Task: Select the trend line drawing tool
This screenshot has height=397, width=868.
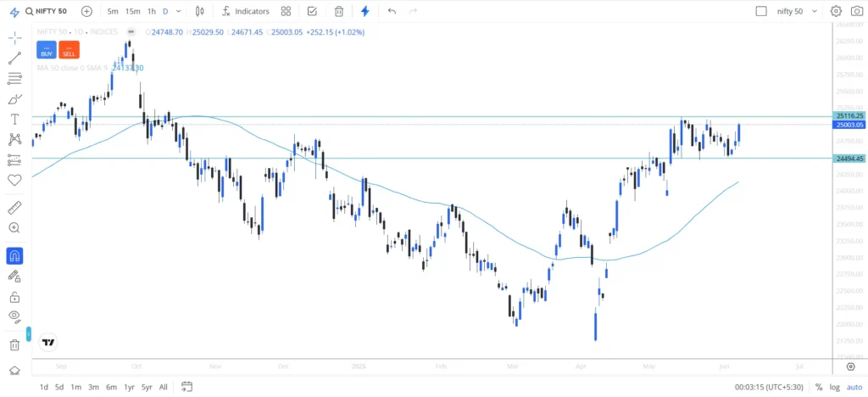Action: click(15, 59)
